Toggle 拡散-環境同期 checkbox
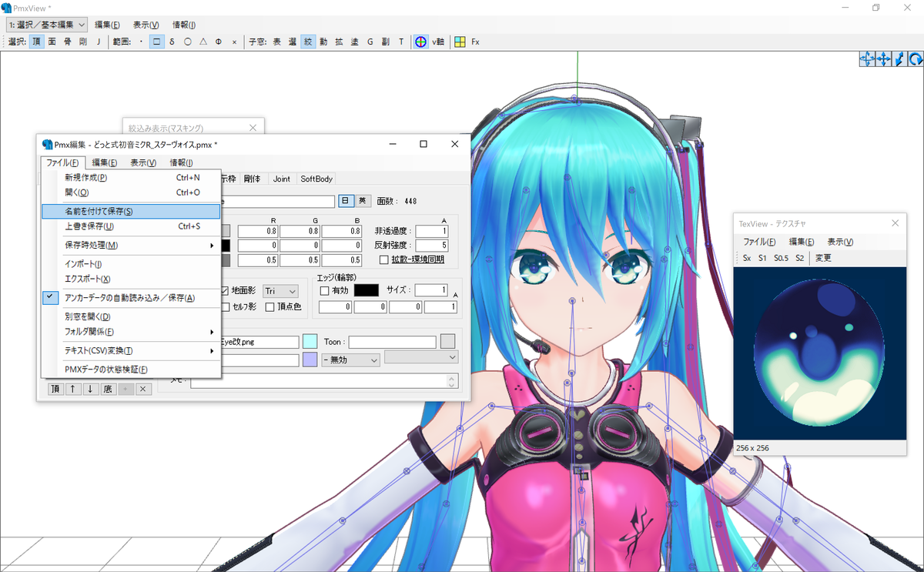 pyautogui.click(x=412, y=259)
